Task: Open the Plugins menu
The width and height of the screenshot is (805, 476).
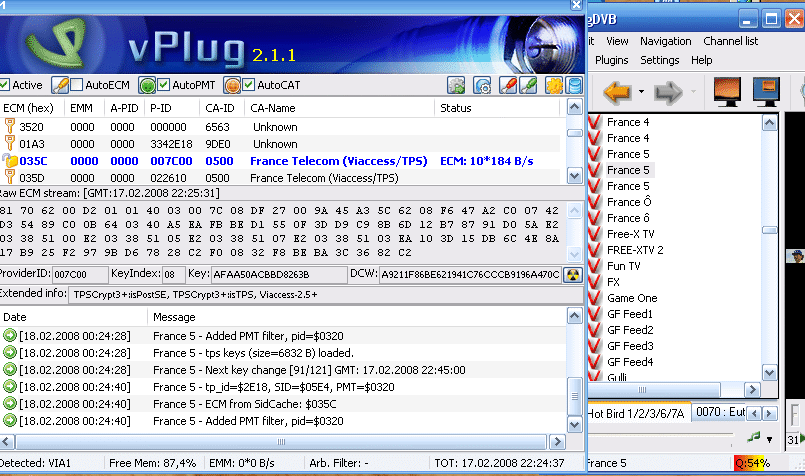Action: (611, 60)
